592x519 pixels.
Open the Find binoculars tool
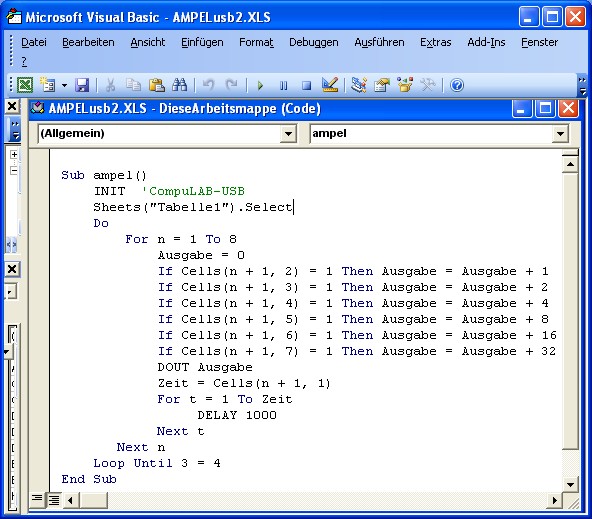(179, 85)
